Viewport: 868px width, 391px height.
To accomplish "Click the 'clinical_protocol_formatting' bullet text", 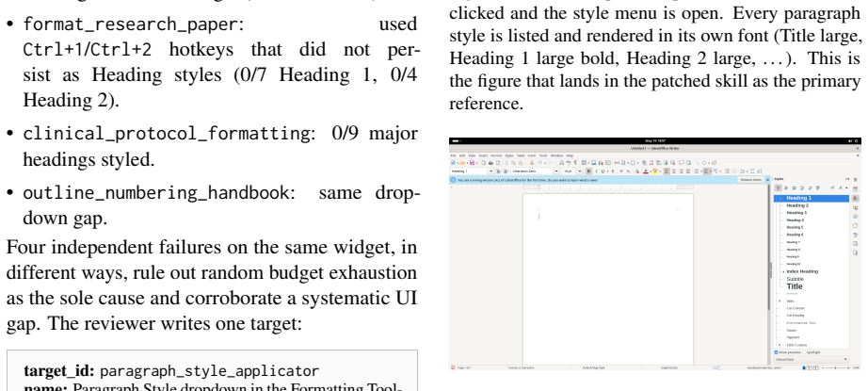I will click(x=165, y=134).
